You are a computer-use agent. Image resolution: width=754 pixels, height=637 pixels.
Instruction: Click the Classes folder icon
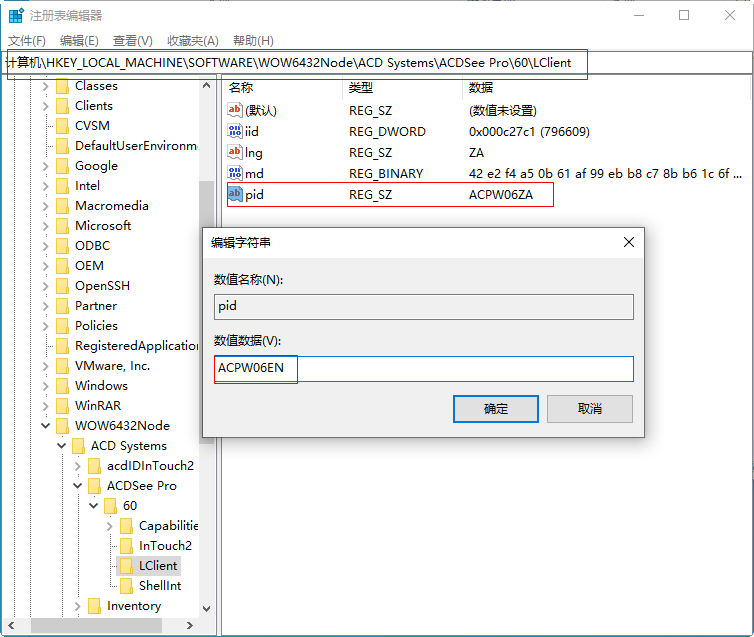(x=63, y=86)
